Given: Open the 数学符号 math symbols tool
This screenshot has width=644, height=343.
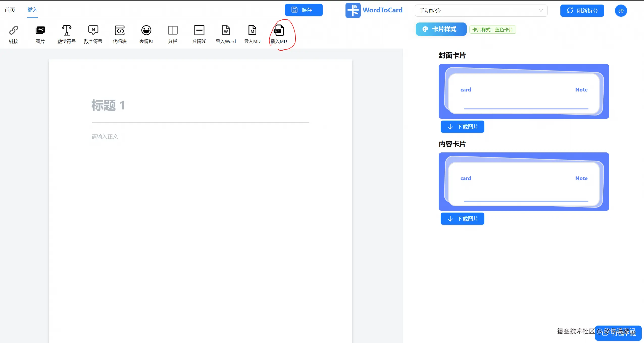Looking at the screenshot, I should 67,34.
